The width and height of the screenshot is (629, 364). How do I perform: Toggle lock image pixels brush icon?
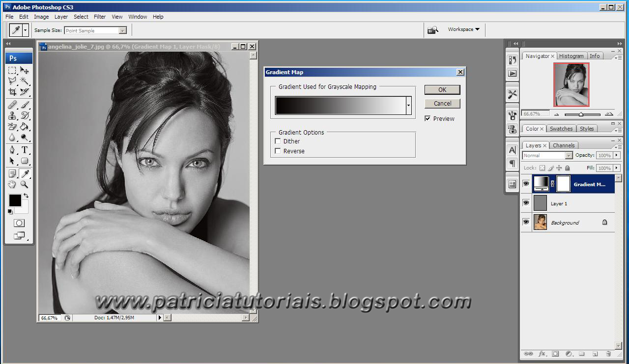coord(551,168)
